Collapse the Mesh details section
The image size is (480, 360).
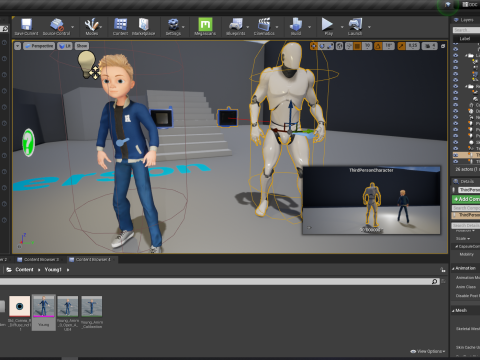coord(453,311)
